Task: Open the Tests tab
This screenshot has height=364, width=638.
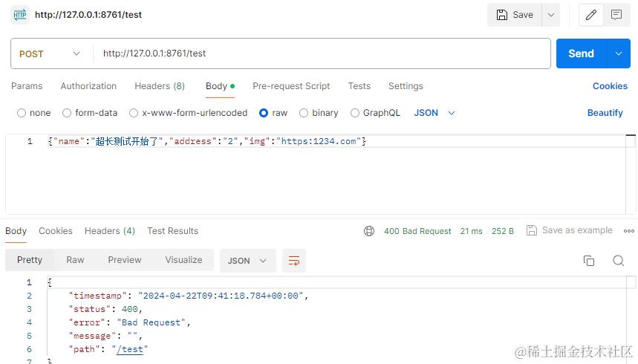Action: click(x=359, y=86)
